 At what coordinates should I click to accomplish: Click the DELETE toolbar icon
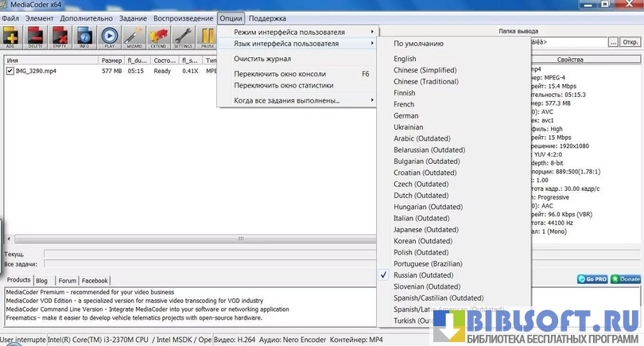point(36,37)
